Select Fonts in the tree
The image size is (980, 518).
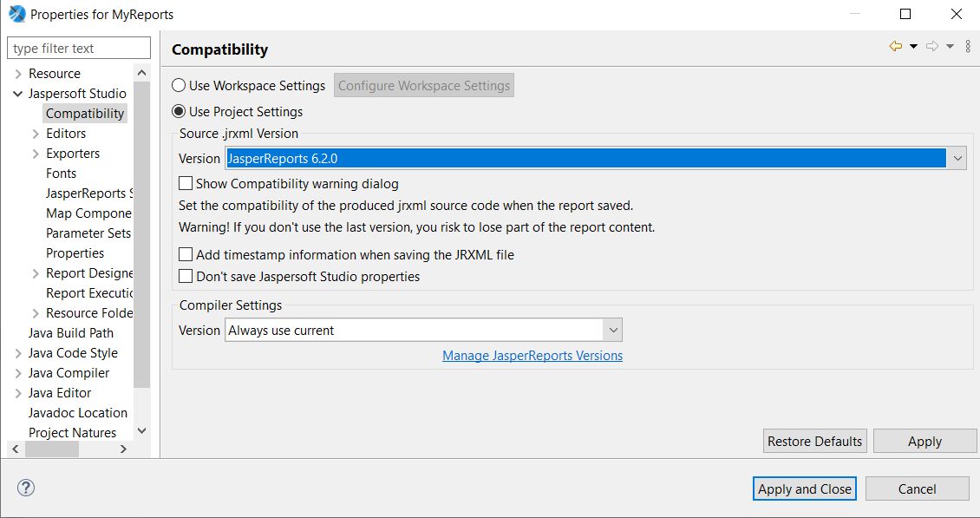click(62, 174)
